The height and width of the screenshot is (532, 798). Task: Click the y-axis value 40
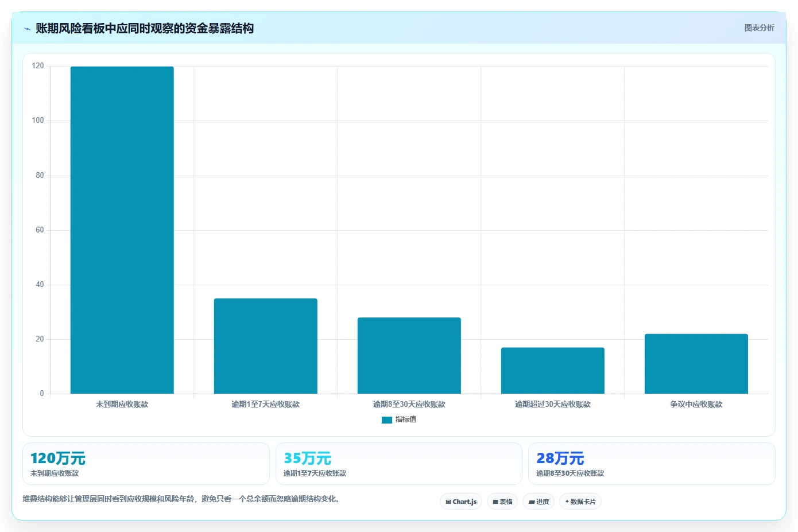[40, 285]
